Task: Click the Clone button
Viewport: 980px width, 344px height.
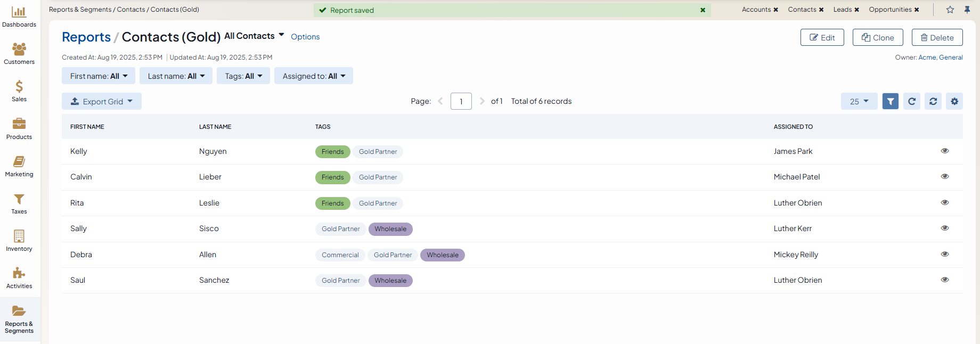Action: (x=877, y=37)
